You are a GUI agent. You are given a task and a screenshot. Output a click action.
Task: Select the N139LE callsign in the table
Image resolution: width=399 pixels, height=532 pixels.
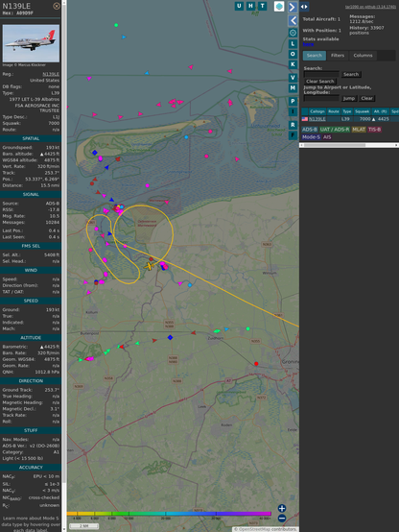(x=317, y=119)
